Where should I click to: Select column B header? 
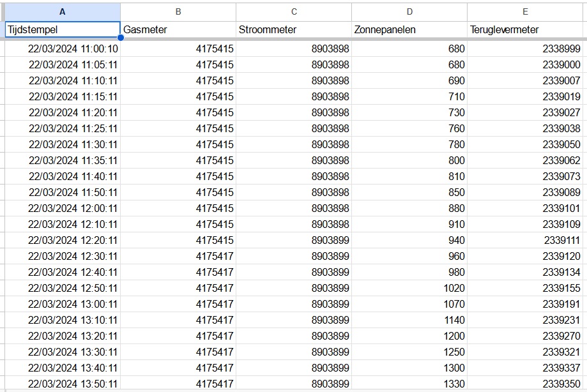[x=178, y=11]
